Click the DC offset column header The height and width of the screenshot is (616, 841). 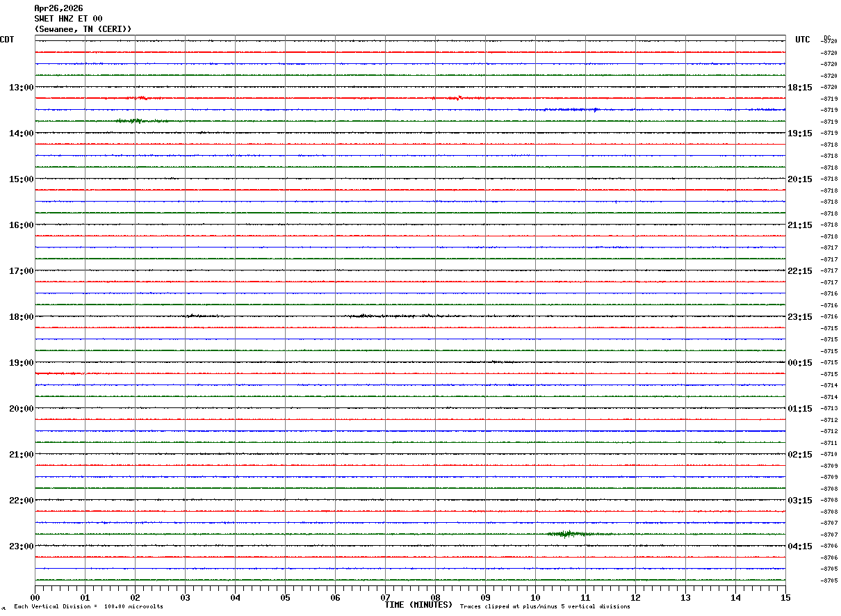pos(827,38)
